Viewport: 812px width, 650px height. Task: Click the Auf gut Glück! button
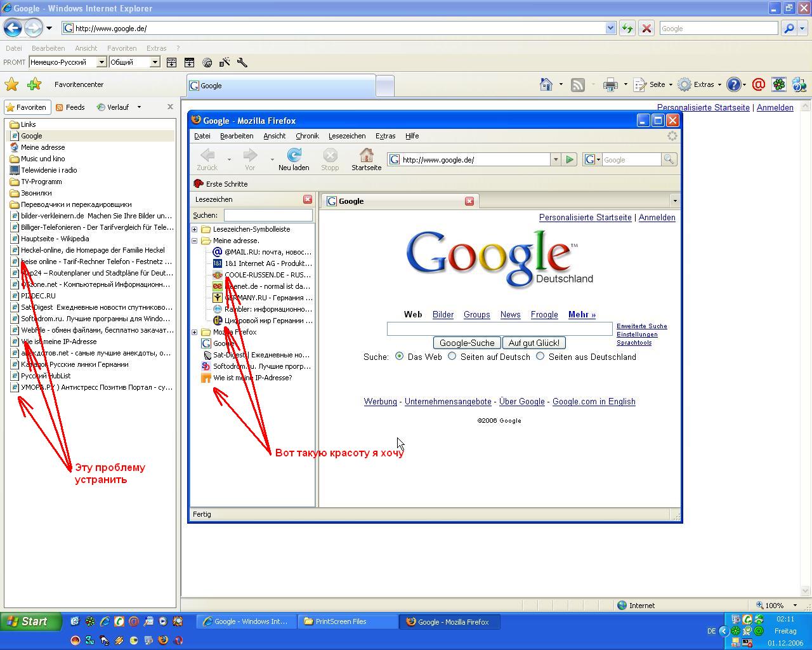534,343
